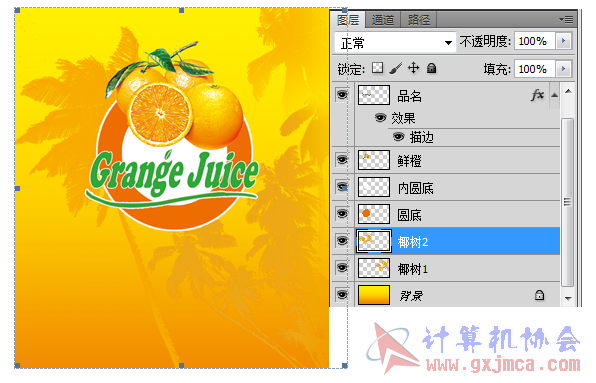This screenshot has width=596, height=383.
Task: Click layers panel scroll down arrow
Action: 568,299
